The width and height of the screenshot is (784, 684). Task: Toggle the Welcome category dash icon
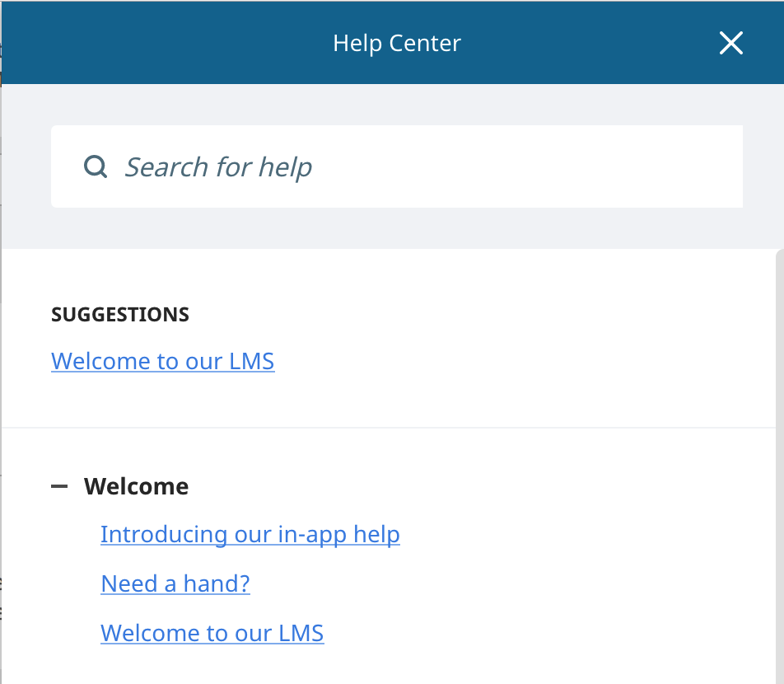coord(59,486)
